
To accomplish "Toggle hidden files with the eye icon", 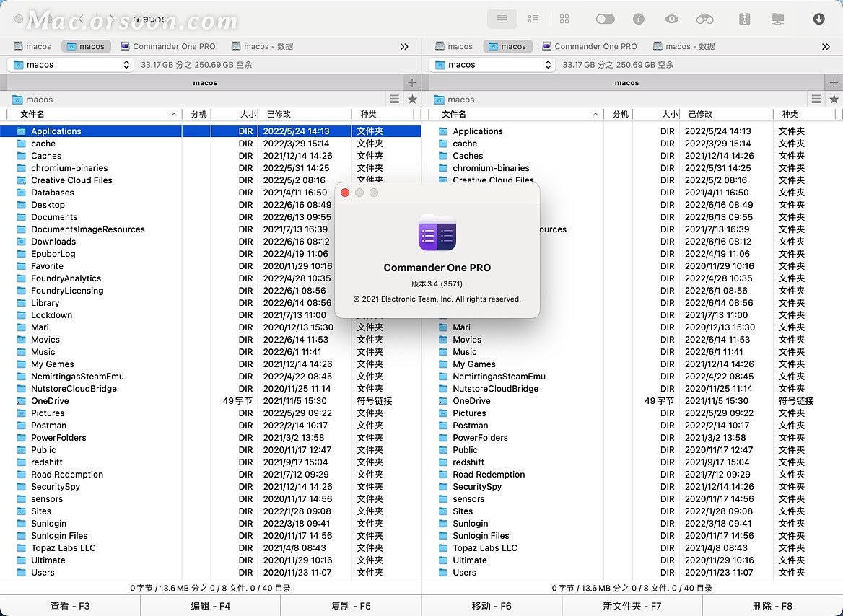I will (x=671, y=19).
